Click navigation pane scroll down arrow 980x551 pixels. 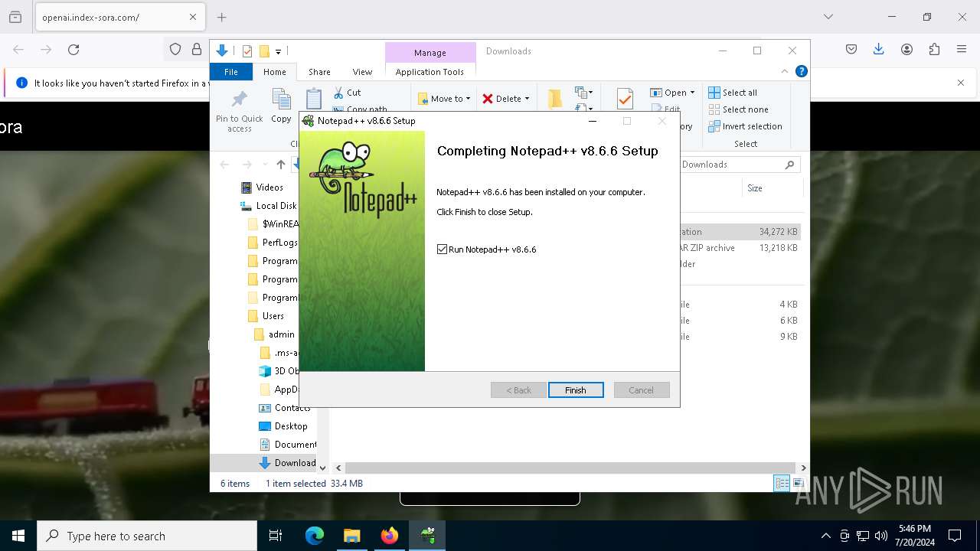322,468
